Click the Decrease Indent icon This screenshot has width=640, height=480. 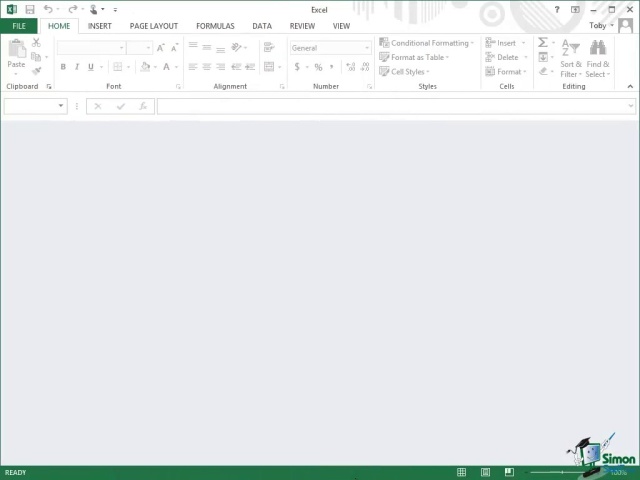236,67
